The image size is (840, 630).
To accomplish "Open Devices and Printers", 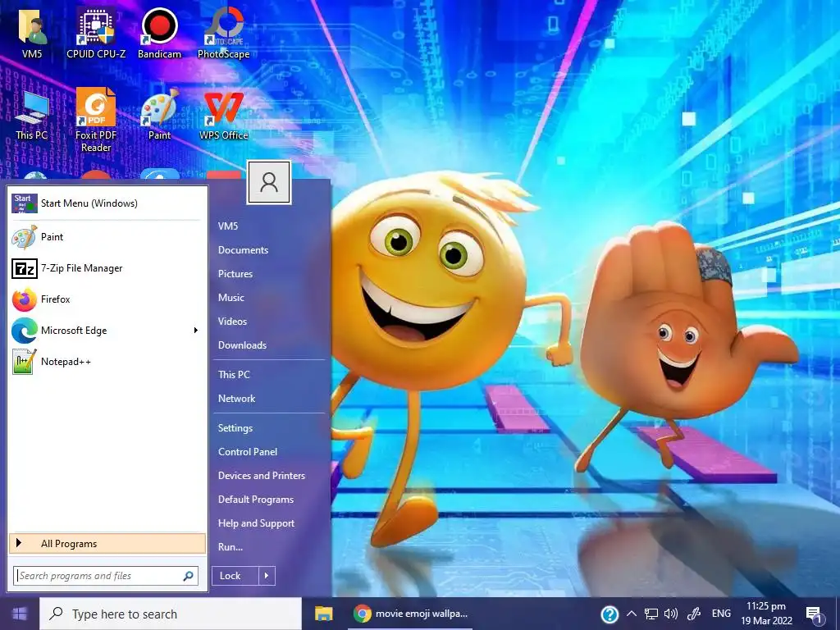I will 262,476.
